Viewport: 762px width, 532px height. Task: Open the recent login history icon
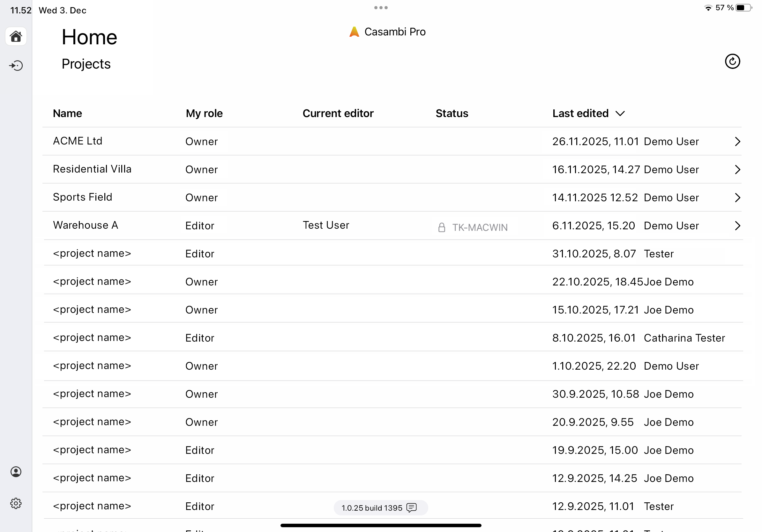point(16,66)
